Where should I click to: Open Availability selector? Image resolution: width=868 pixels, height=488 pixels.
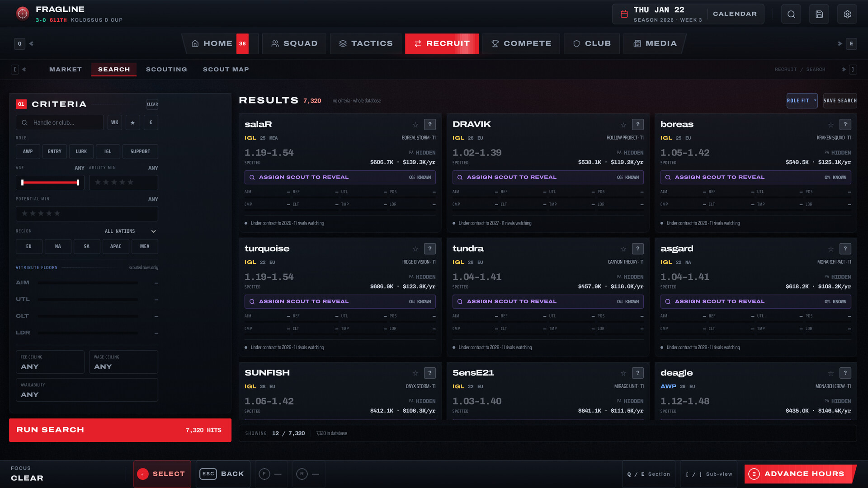(87, 390)
